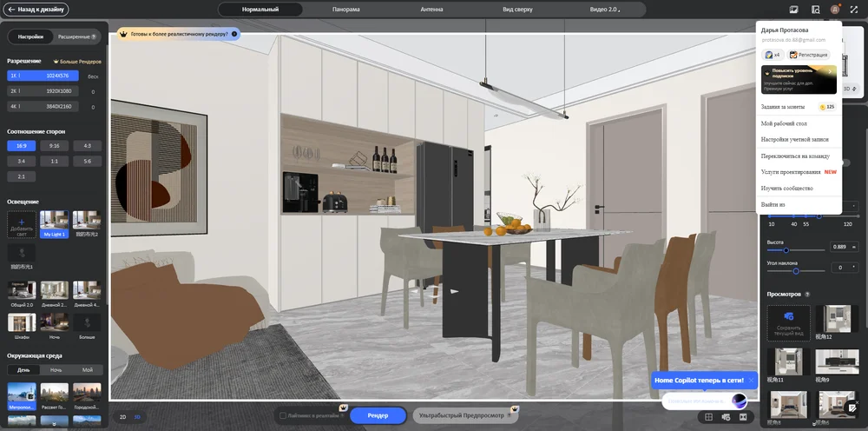The image size is (868, 431).
Task: Click the help icon next to Просмотров
Action: click(x=807, y=295)
